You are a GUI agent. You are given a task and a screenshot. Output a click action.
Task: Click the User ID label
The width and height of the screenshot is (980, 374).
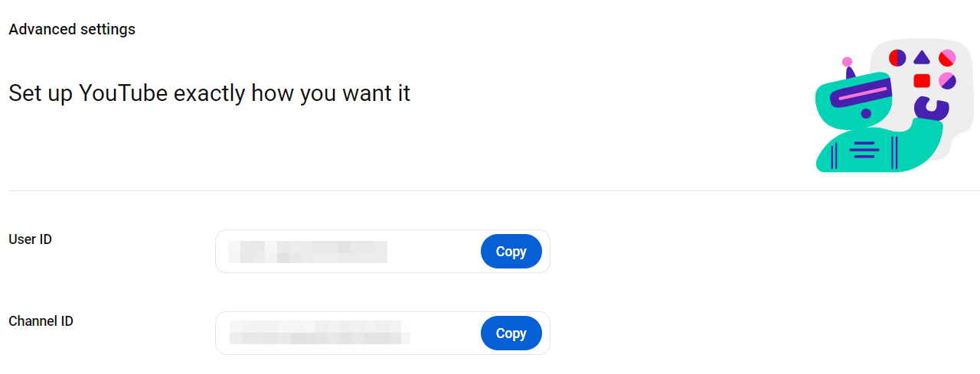pyautogui.click(x=30, y=239)
